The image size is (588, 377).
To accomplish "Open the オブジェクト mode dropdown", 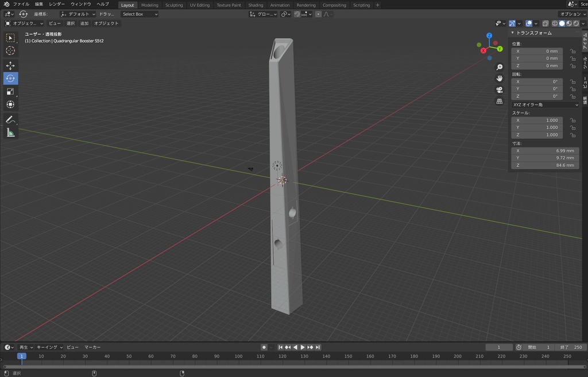I will point(24,23).
